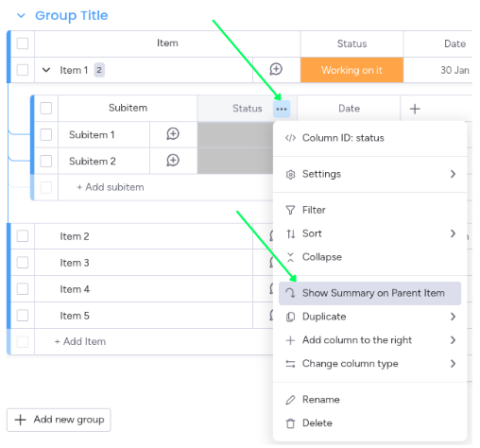Click the Item 4 name
This screenshot has height=448, width=480.
tap(75, 289)
